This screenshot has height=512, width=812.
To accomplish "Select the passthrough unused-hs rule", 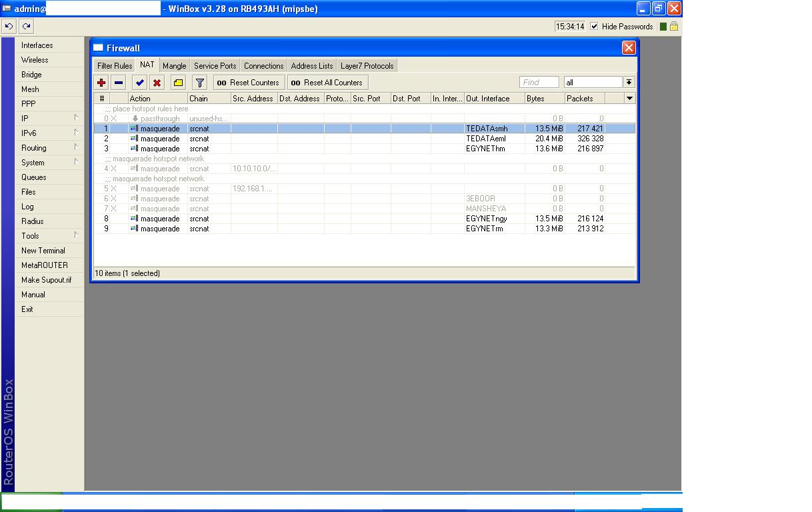I will point(365,119).
